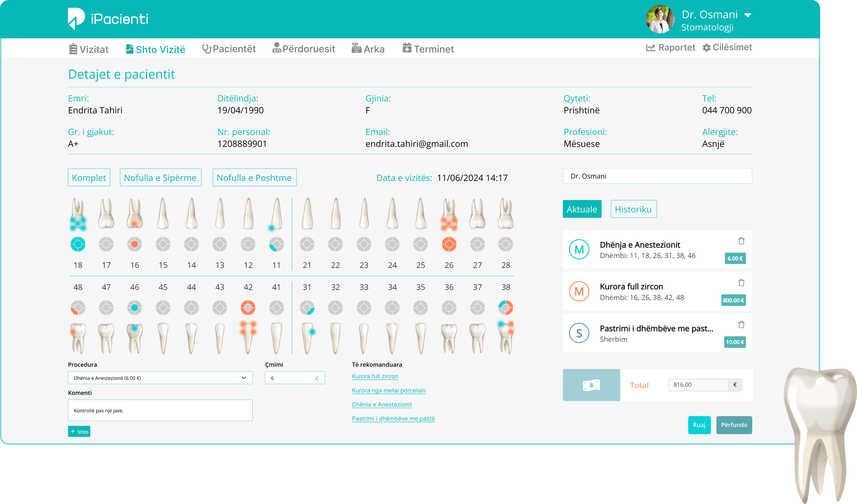Click the iPacienti logo
This screenshot has width=857, height=504.
click(x=108, y=19)
